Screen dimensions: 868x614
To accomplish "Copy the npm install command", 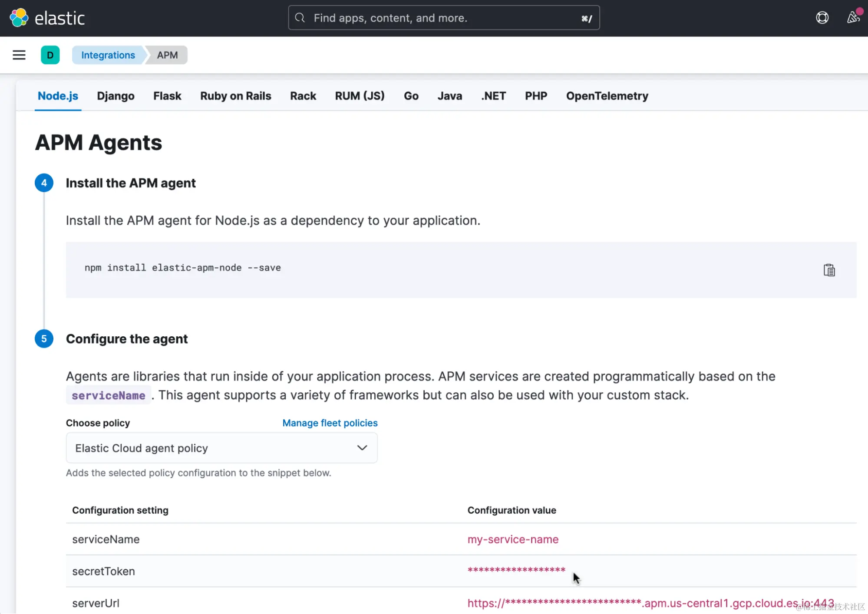I will coord(829,270).
